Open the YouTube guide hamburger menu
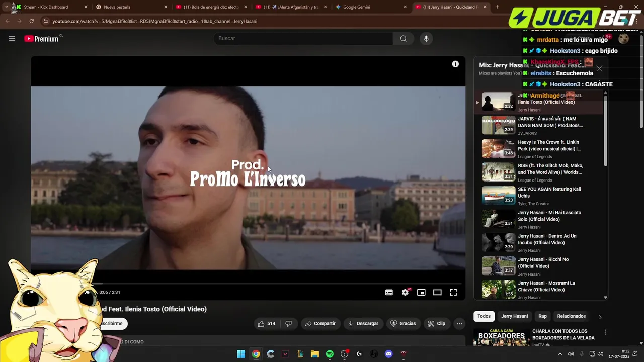Image resolution: width=644 pixels, height=362 pixels. click(x=12, y=38)
